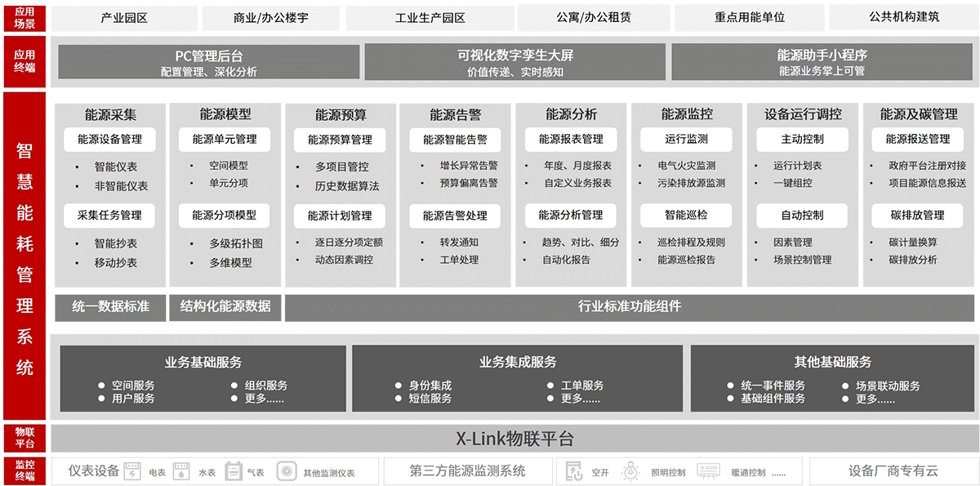
Task: Click the HVAC control (暖通控制) icon
Action: (x=707, y=471)
